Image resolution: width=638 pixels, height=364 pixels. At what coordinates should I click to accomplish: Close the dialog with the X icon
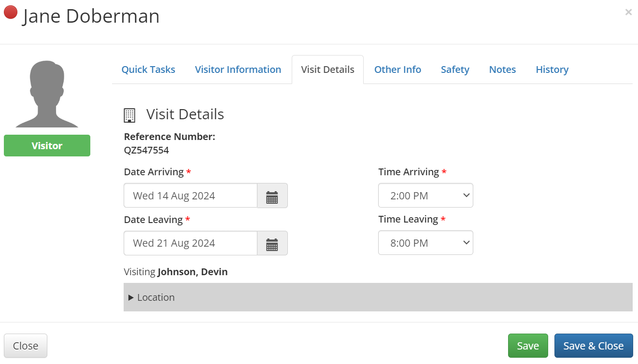click(628, 13)
